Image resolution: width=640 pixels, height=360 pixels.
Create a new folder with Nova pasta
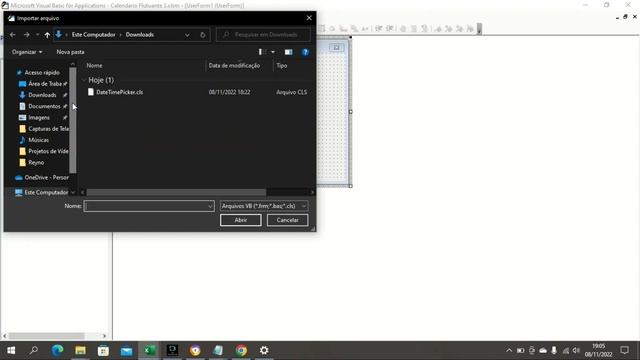click(x=70, y=52)
